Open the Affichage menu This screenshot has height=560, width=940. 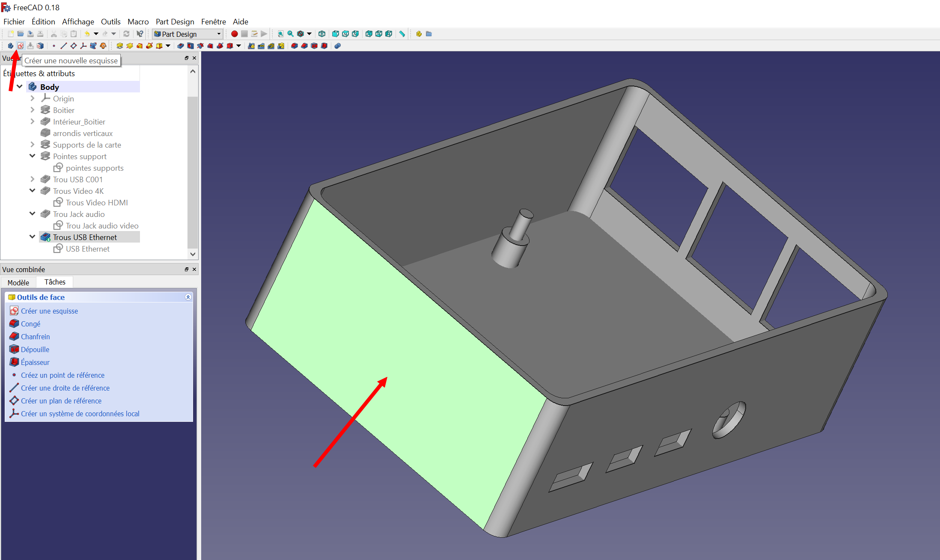pos(78,21)
